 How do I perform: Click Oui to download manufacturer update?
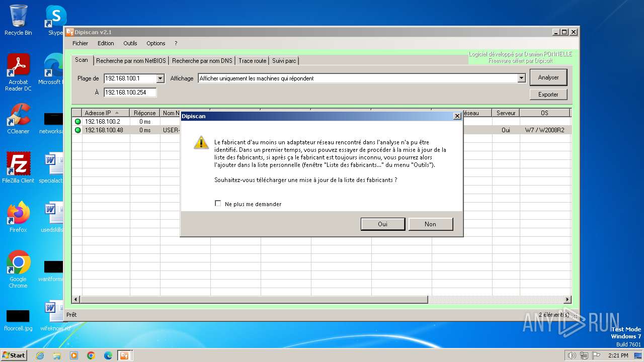click(382, 224)
